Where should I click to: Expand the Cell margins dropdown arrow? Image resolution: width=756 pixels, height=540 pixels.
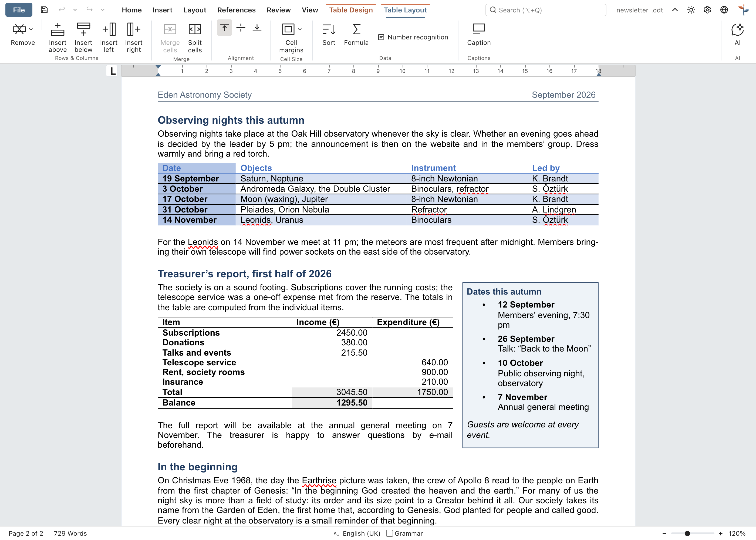tap(300, 29)
